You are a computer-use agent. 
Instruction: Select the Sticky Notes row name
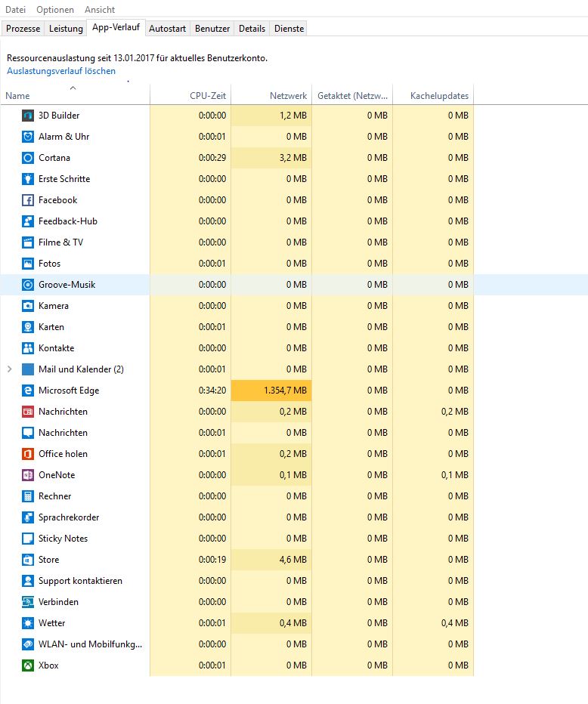tap(63, 539)
